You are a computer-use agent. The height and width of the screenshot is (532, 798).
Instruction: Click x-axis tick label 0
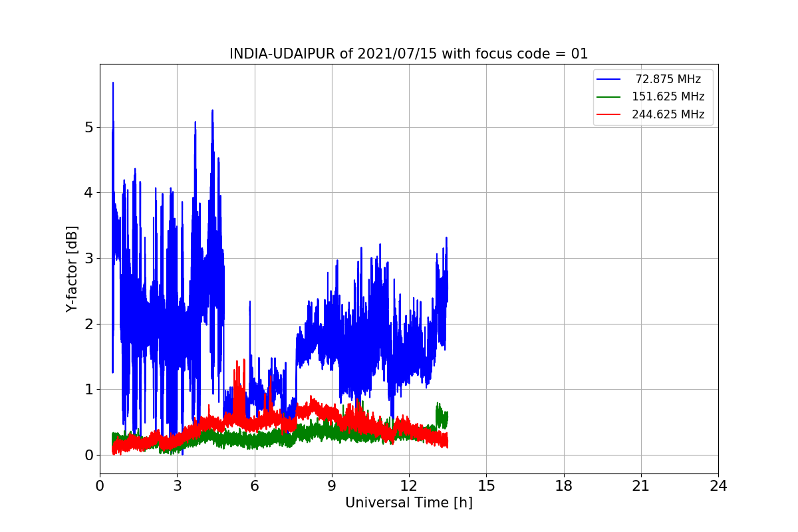click(100, 486)
